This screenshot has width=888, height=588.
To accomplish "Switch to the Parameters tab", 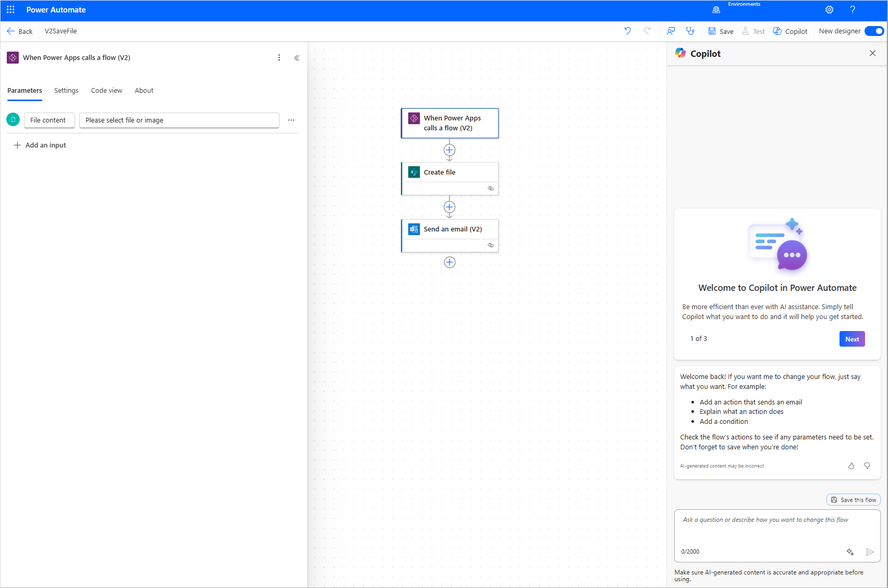I will (x=25, y=91).
